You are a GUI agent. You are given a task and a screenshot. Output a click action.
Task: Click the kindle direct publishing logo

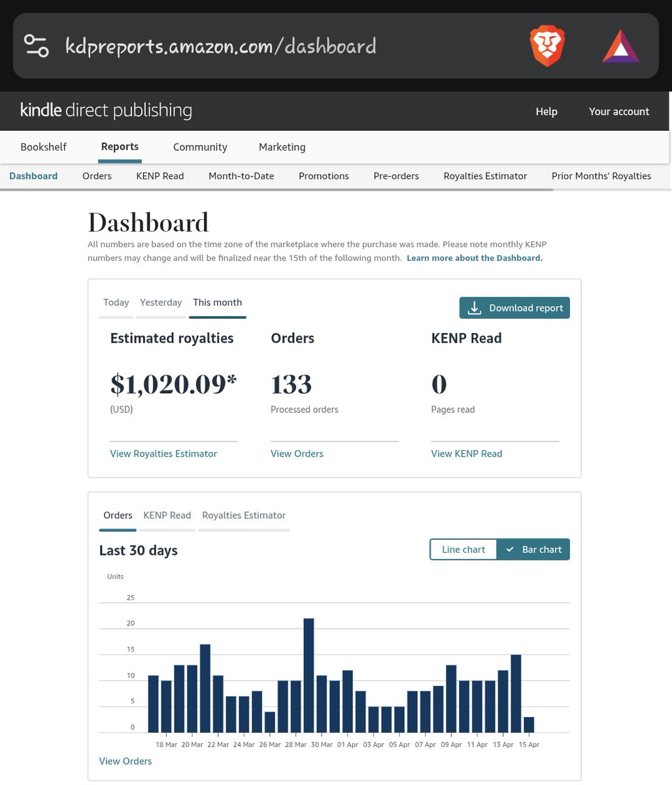click(x=106, y=111)
